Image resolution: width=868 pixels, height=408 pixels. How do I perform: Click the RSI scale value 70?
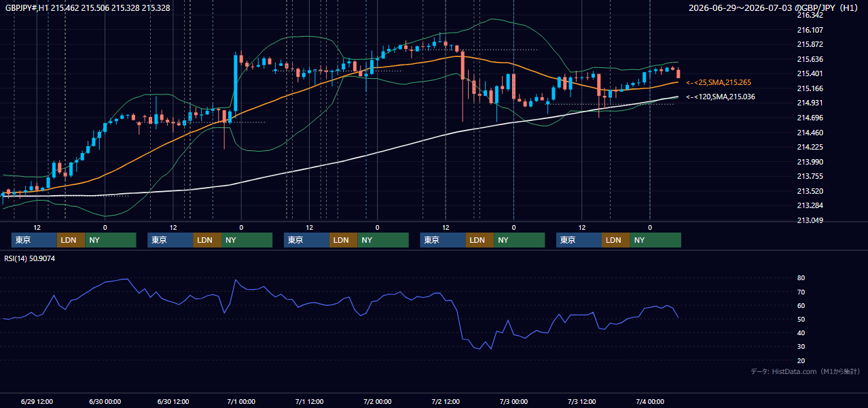[801, 292]
